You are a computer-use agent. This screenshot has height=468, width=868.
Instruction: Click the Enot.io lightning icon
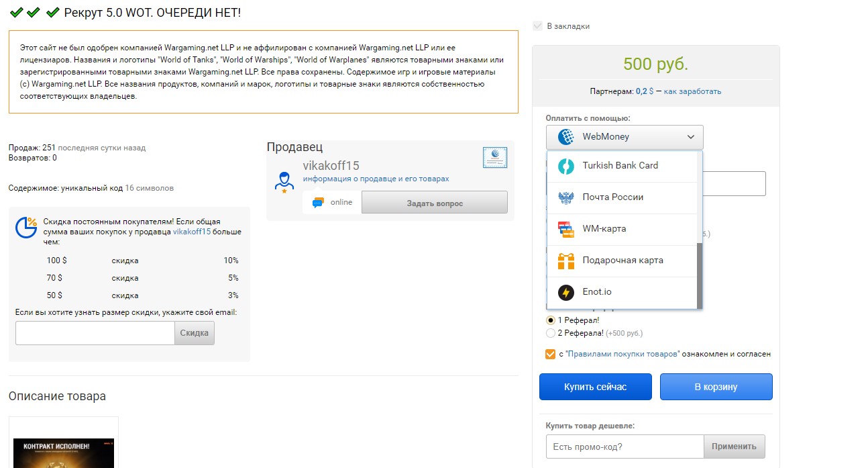566,292
